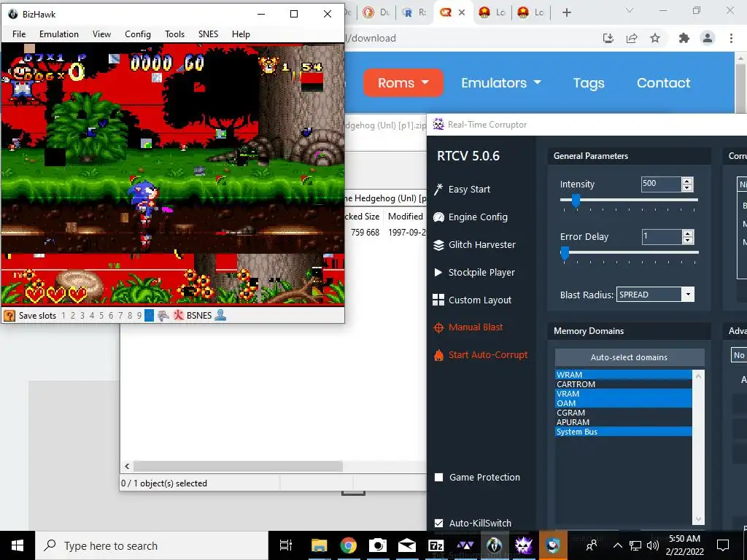Open the BizHawk File menu

click(19, 34)
